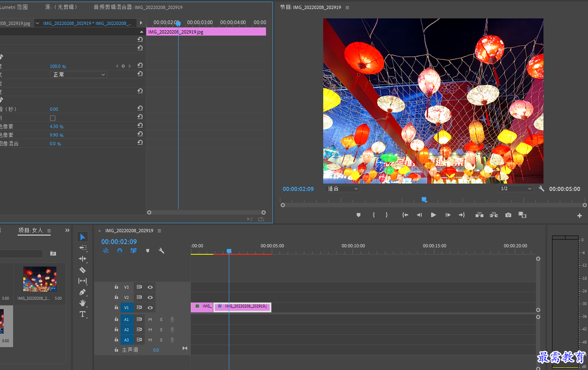Viewport: 588px width, 370px height.
Task: Toggle V2 track visibility eye
Action: tap(150, 298)
